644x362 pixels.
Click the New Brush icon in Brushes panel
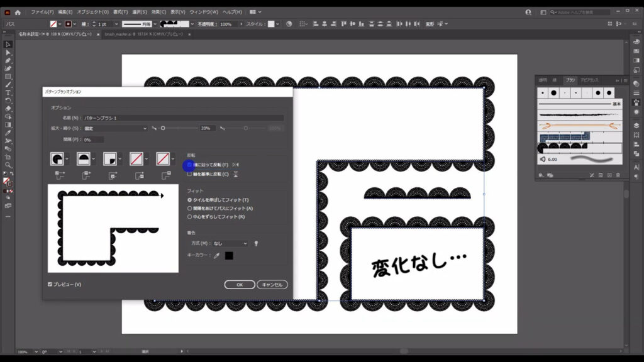click(x=609, y=175)
